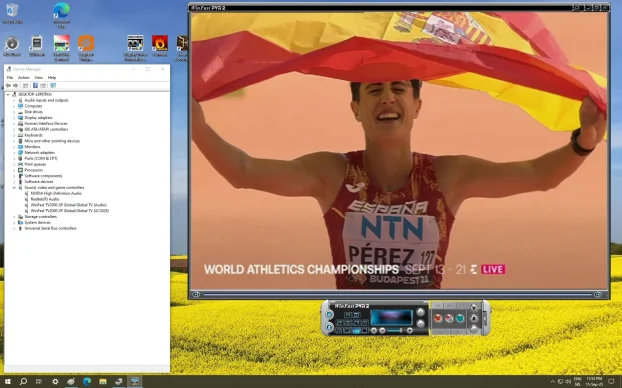Expand the Audio inputs and outputs node

[x=14, y=100]
